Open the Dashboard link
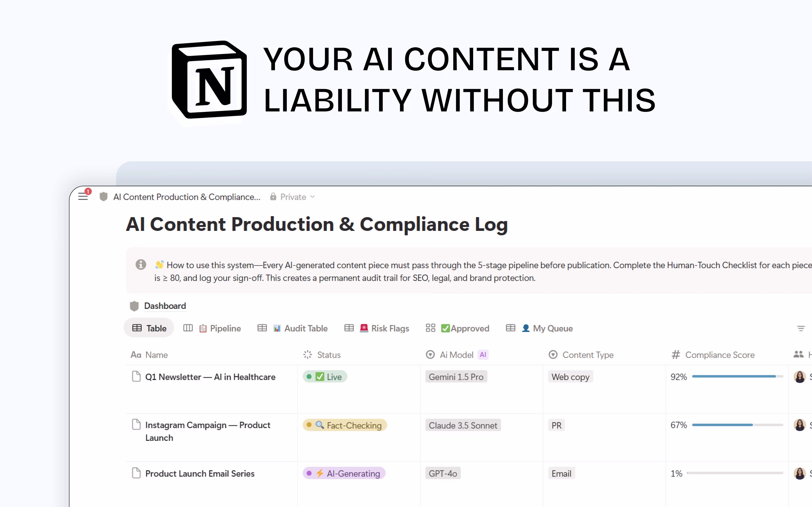812x507 pixels. [165, 306]
